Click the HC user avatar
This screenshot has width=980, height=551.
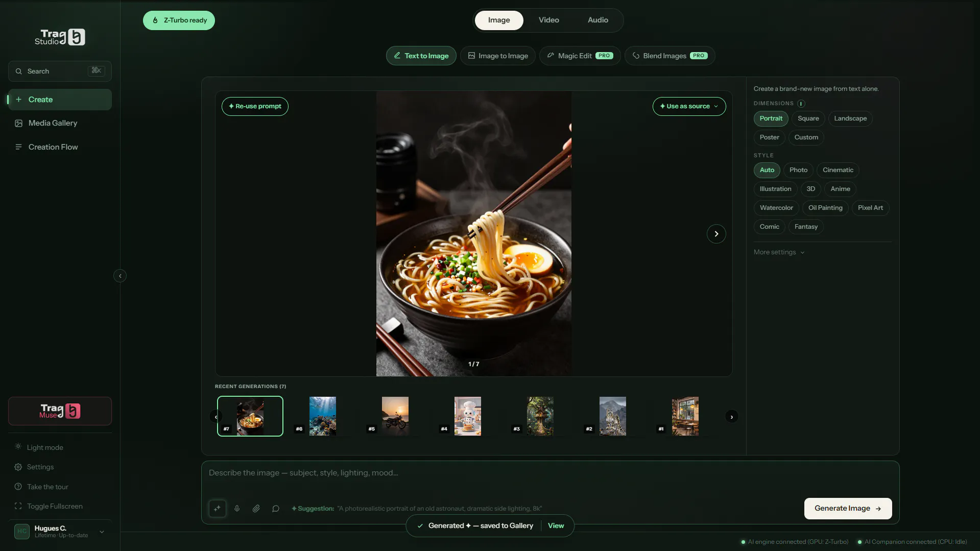coord(22,532)
